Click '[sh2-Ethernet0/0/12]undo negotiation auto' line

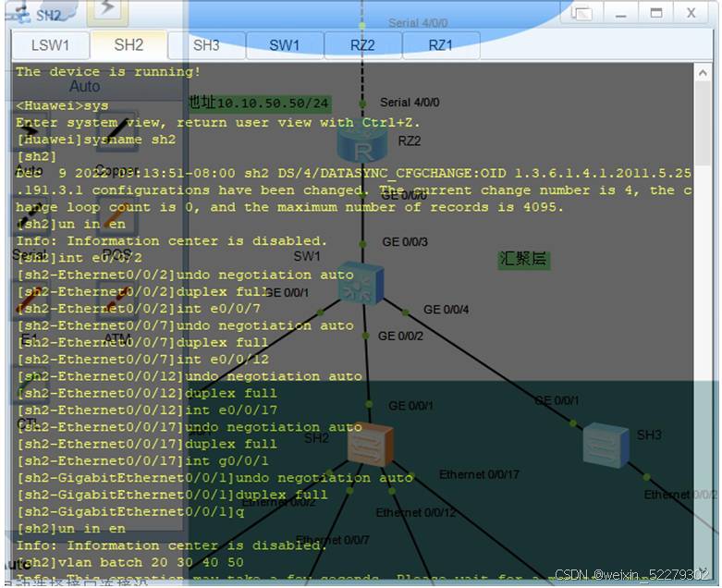(189, 376)
